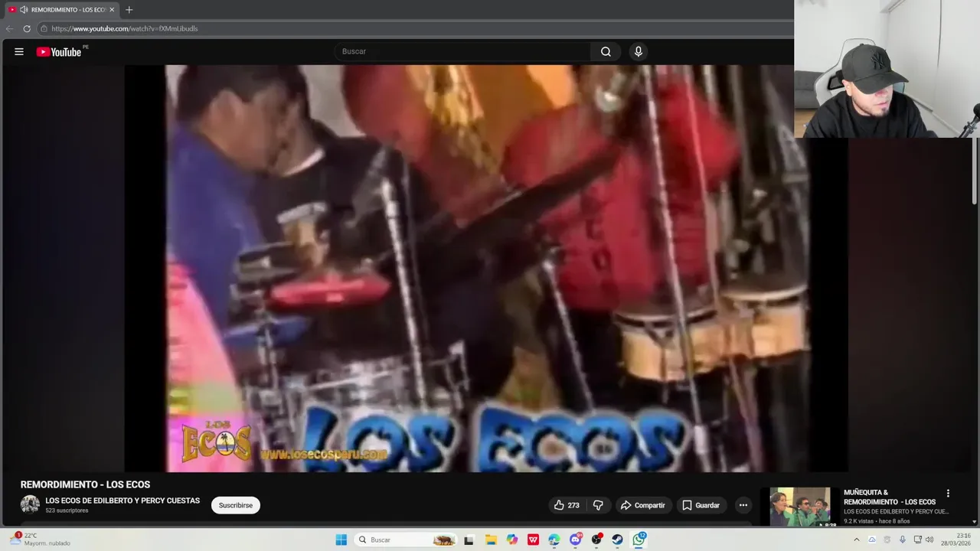Open Steam from the taskbar
The image size is (980, 551).
click(x=617, y=540)
